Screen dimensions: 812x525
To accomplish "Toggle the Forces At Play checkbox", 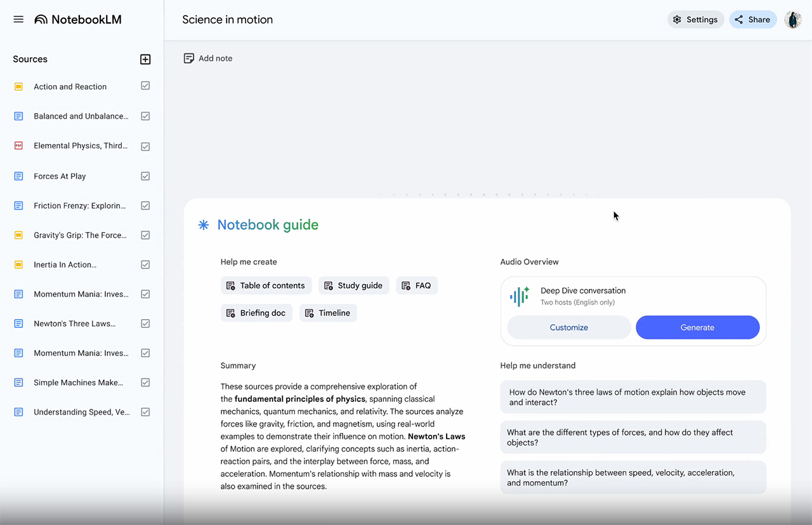I will 145,176.
